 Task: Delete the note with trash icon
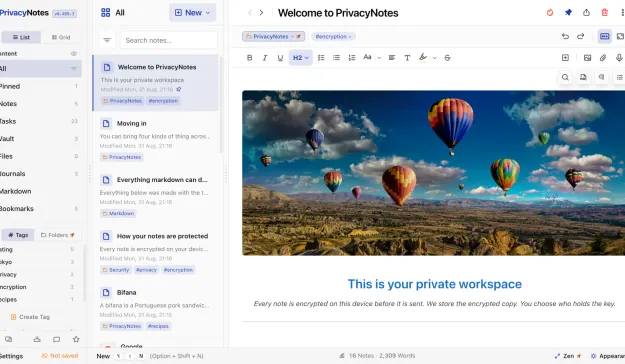[x=605, y=12]
